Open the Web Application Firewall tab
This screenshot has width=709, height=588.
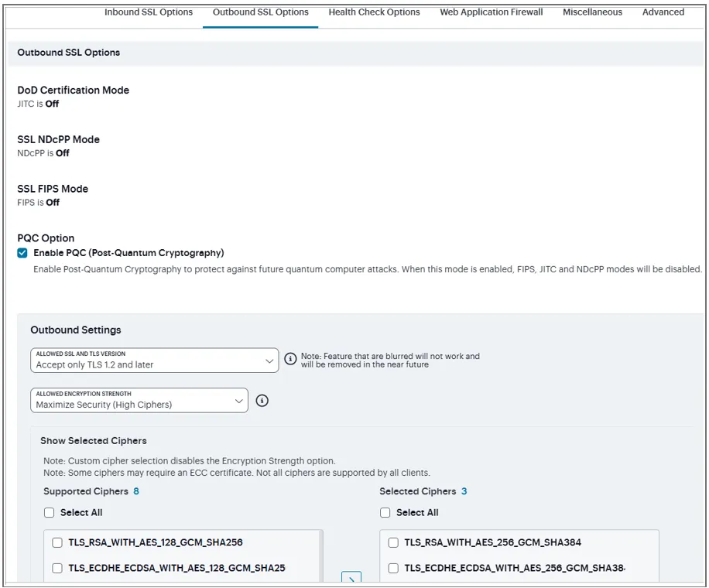(491, 12)
